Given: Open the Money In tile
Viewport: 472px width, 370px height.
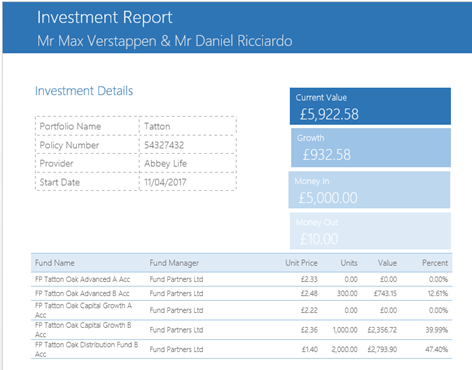Looking at the screenshot, I should (369, 190).
